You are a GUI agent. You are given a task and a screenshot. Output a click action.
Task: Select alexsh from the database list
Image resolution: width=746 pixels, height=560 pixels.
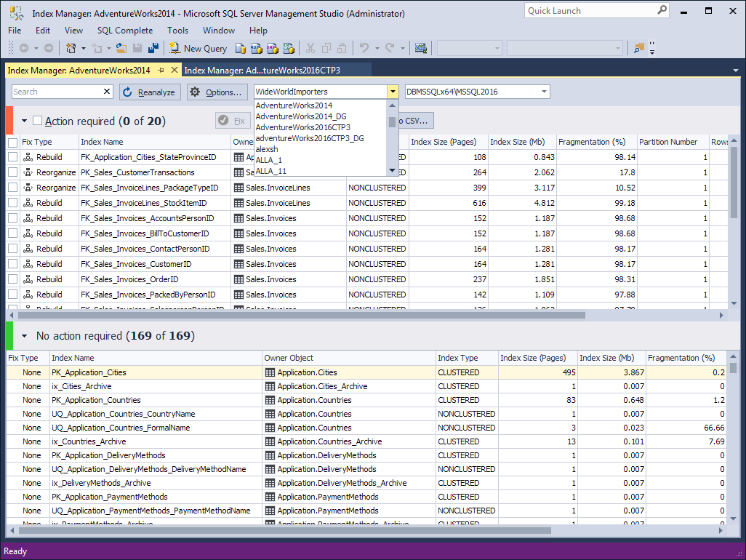pos(266,149)
